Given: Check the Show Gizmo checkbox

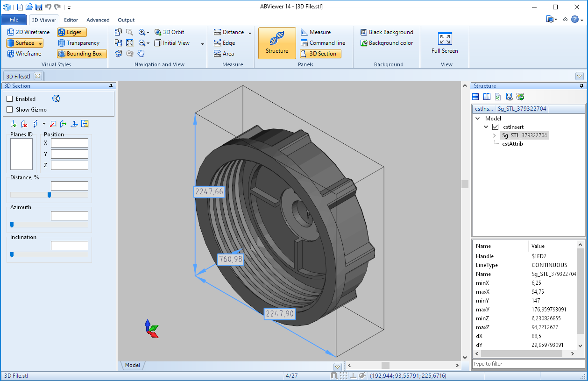Looking at the screenshot, I should 10,110.
